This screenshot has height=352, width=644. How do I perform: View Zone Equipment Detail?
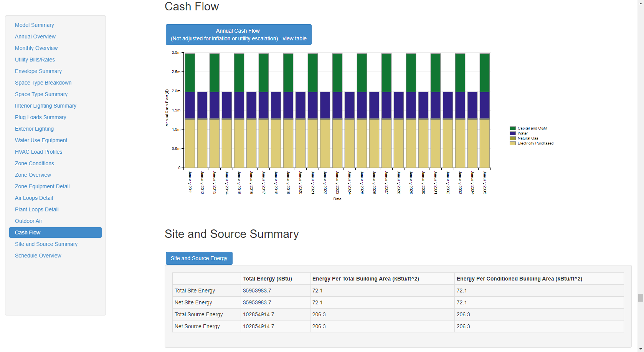click(42, 186)
